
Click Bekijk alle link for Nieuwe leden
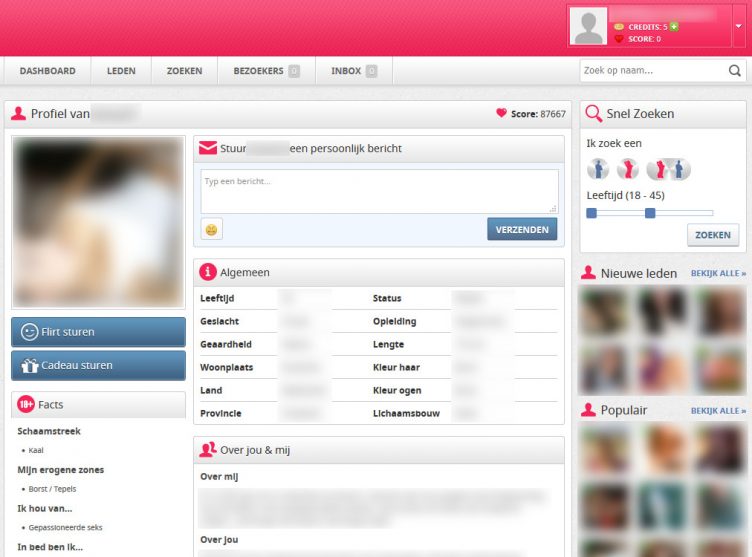pyautogui.click(x=718, y=273)
